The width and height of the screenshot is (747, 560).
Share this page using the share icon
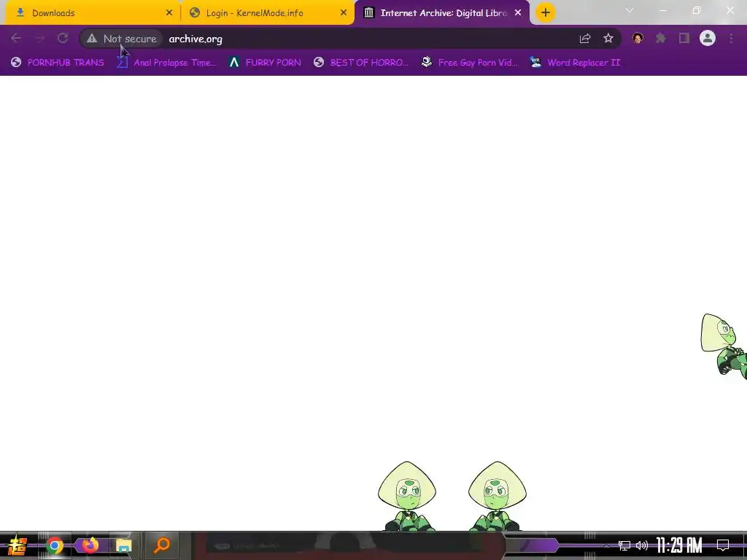coord(585,39)
